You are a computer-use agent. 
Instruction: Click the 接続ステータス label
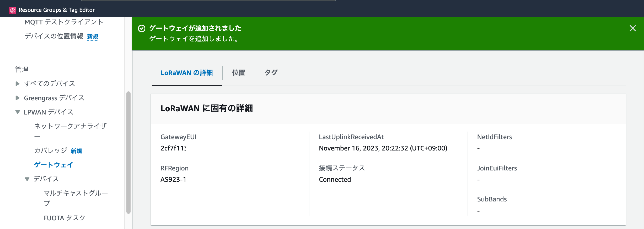(342, 168)
